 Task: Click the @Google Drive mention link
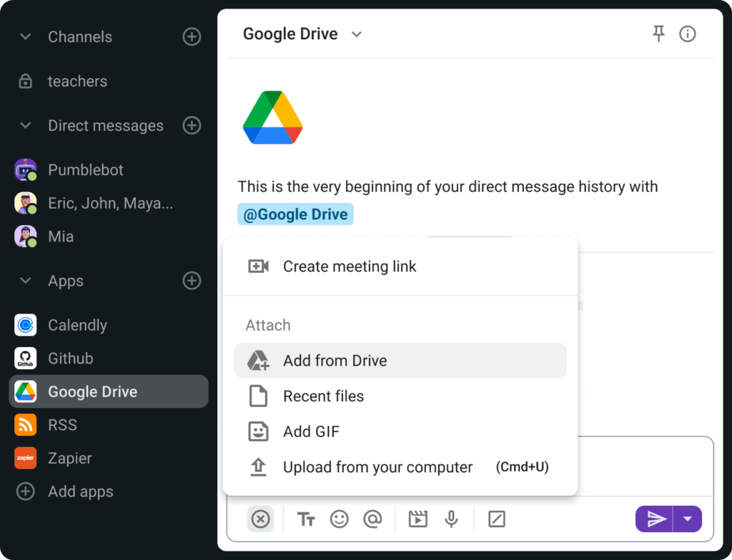(x=295, y=214)
